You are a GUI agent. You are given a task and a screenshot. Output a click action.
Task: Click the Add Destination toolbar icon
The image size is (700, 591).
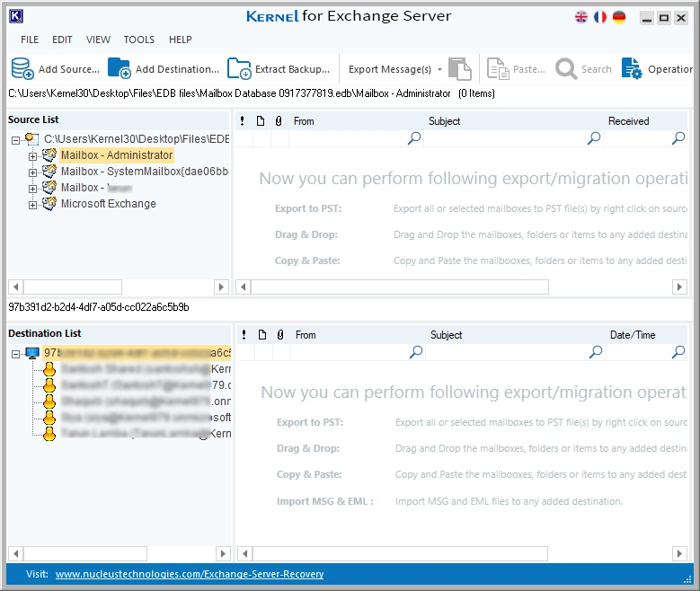click(119, 68)
